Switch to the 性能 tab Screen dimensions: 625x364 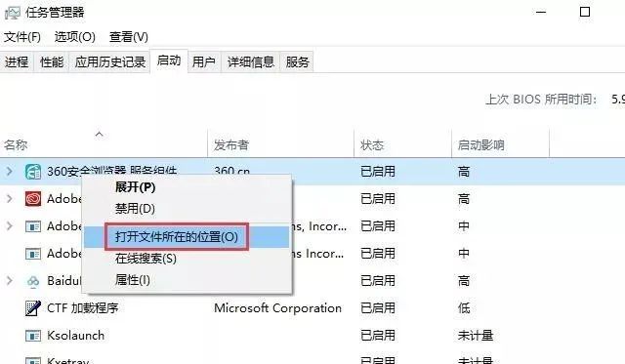point(52,62)
